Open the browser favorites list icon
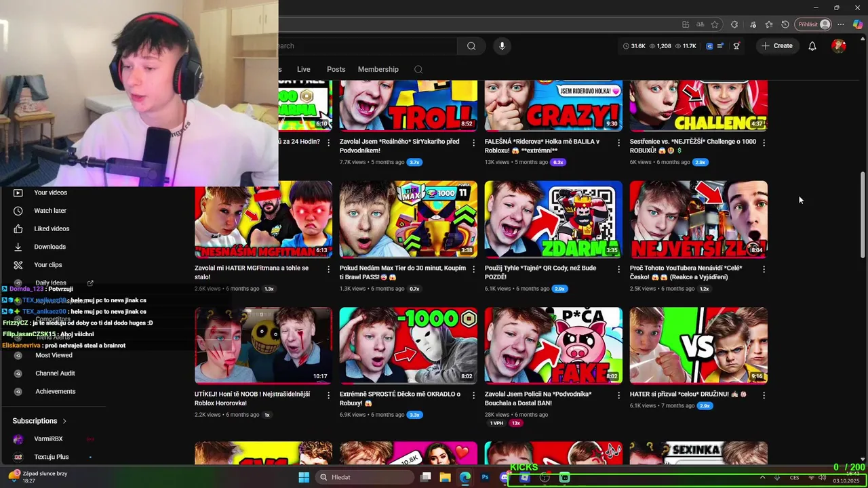Screen dimensions: 868x488 click(x=768, y=24)
